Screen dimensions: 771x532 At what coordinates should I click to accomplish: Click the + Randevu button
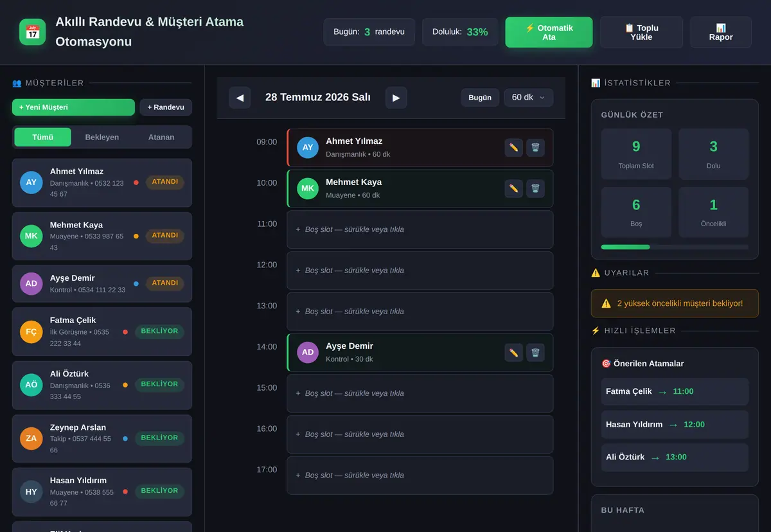click(166, 107)
